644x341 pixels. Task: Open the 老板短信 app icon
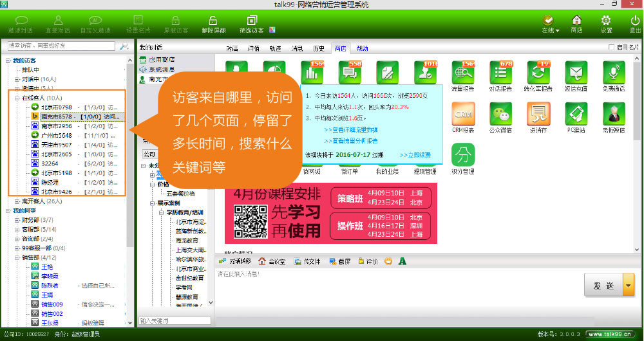pyautogui.click(x=614, y=114)
